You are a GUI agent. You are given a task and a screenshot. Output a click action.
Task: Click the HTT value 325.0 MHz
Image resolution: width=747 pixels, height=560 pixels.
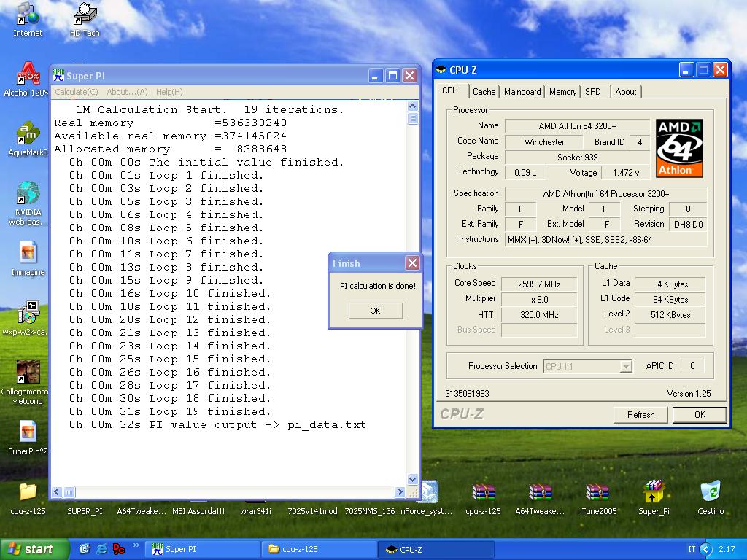coord(539,315)
